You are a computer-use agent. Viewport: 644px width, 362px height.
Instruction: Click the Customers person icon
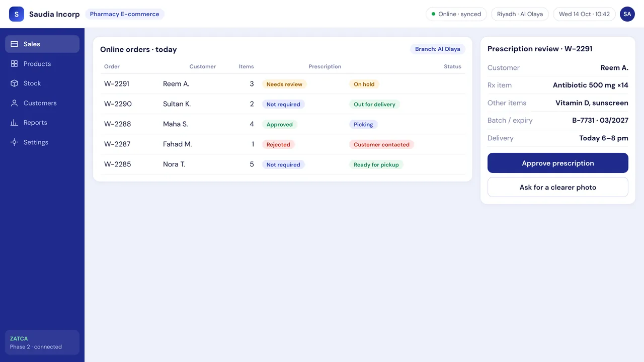(15, 103)
